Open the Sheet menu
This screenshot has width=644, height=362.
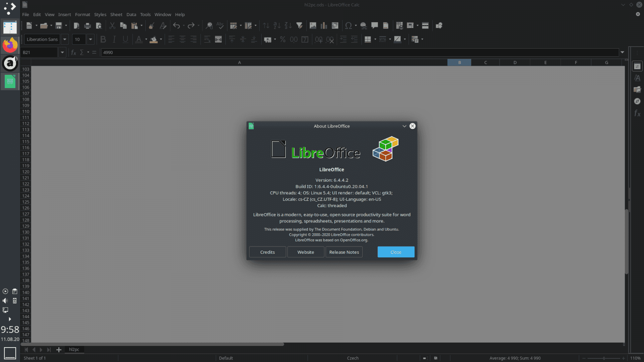[116, 14]
